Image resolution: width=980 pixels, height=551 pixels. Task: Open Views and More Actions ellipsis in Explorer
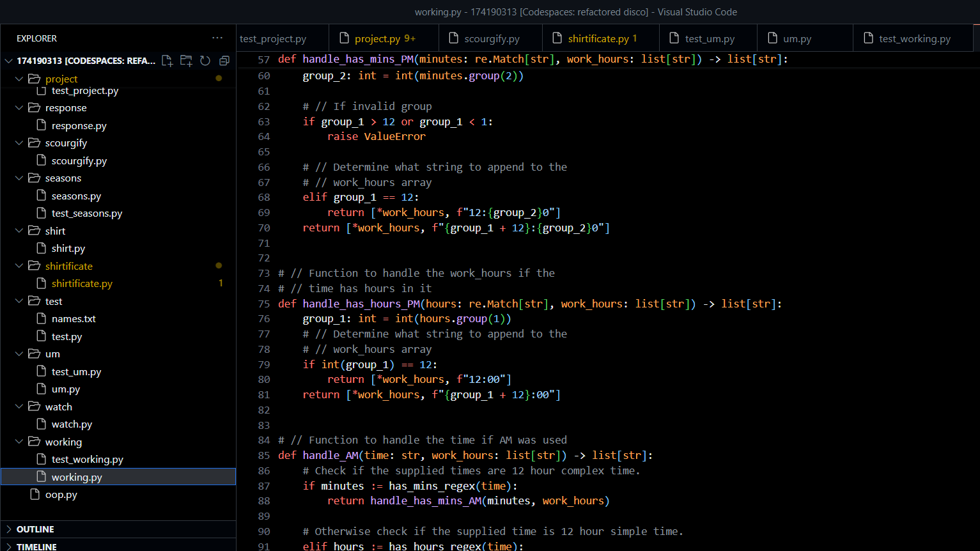point(217,38)
